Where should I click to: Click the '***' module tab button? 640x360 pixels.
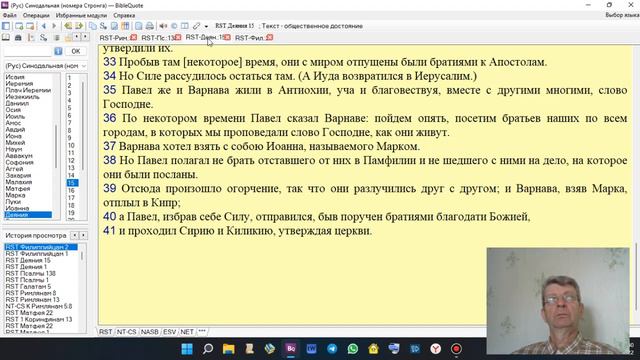click(202, 332)
